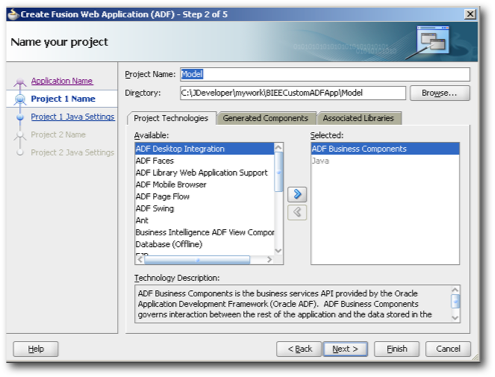Screen dimensions: 495x377
Task: Click Next to continue wizard
Action: pos(345,349)
